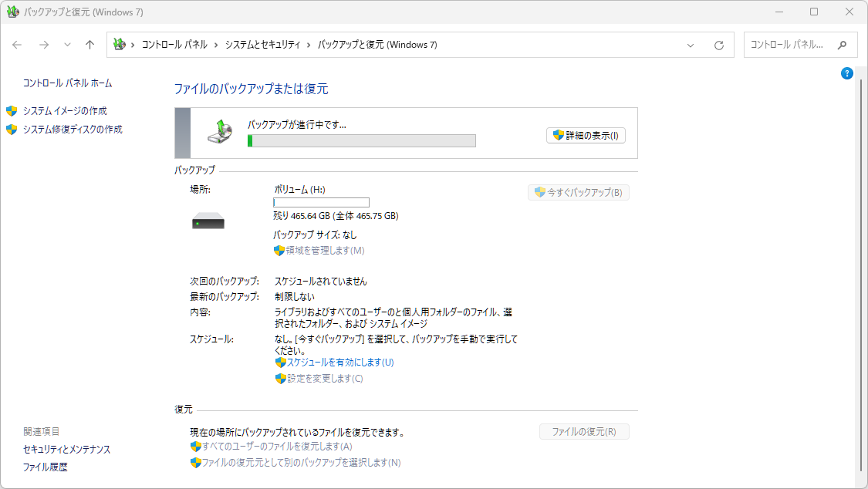Image resolution: width=868 pixels, height=489 pixels.
Task: Open コントロール パネル ホーム
Action: (x=68, y=83)
